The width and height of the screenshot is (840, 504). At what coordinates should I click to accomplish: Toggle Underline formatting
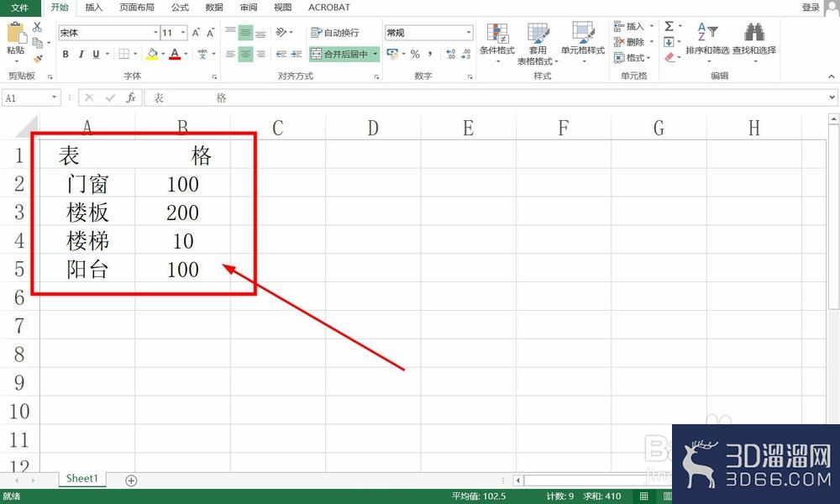(96, 54)
